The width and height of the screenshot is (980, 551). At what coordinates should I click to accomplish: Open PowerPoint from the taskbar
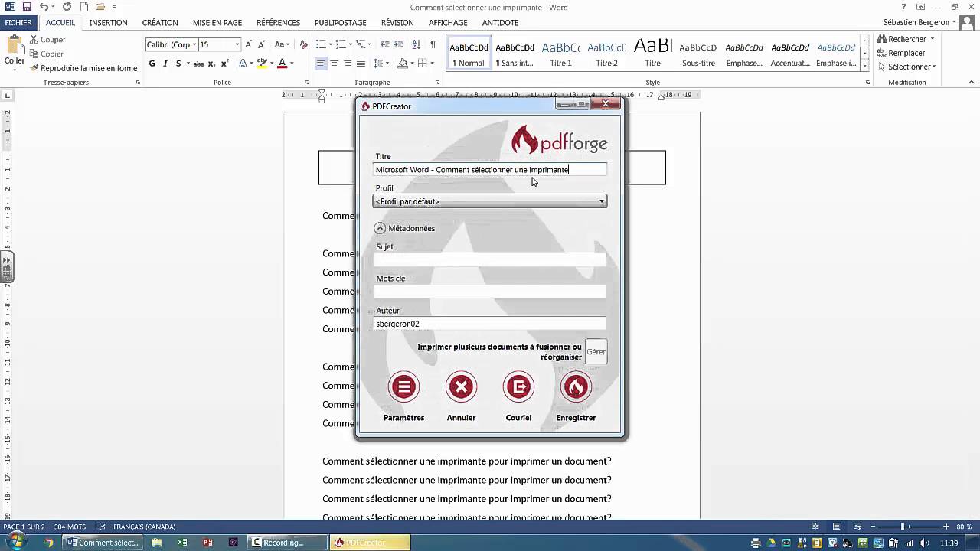click(207, 543)
